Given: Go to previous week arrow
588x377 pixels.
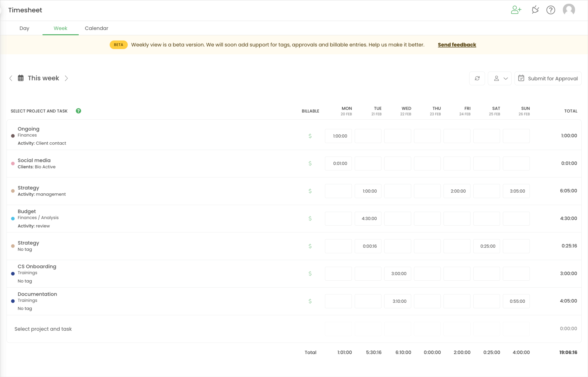Looking at the screenshot, I should click(11, 78).
